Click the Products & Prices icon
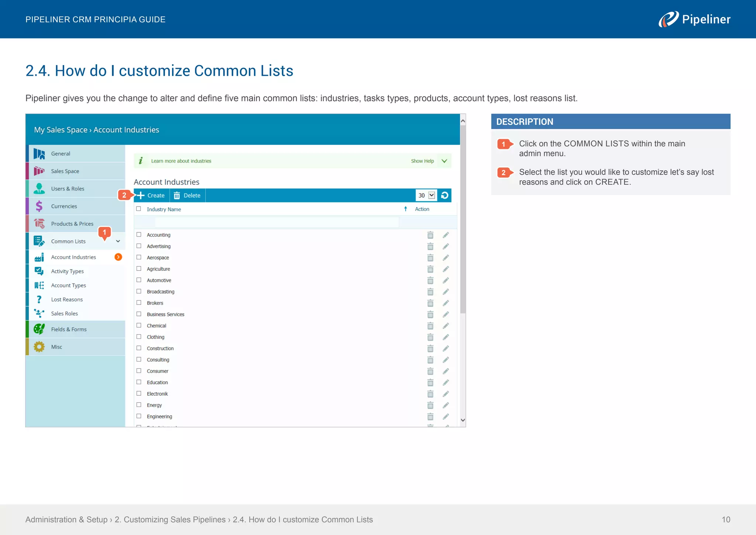Screen dimensions: 756x535 [x=39, y=224]
